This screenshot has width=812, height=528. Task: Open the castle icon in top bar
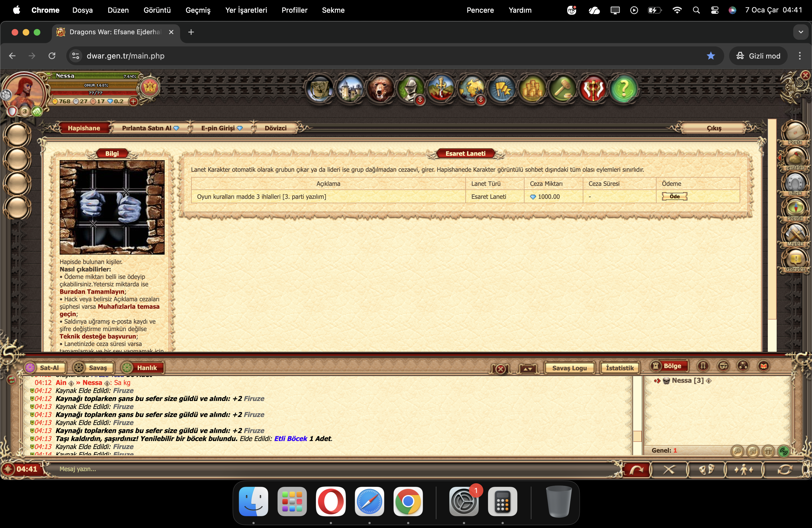350,89
